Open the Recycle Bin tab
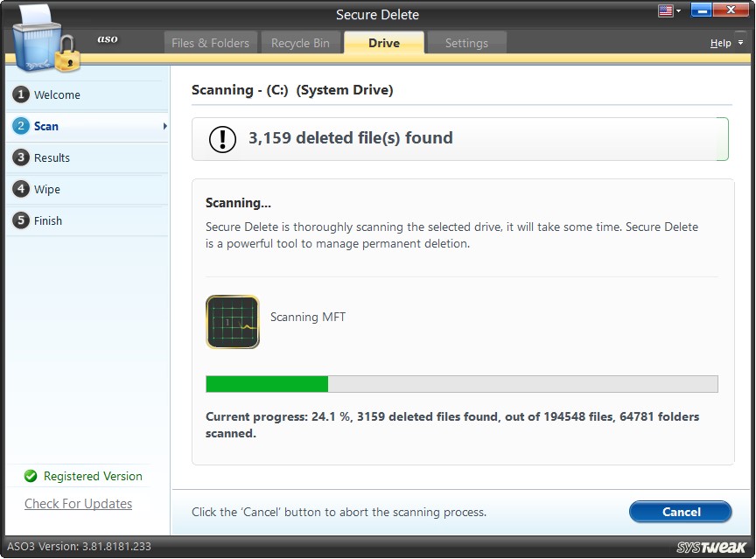The height and width of the screenshot is (559, 756). click(301, 42)
